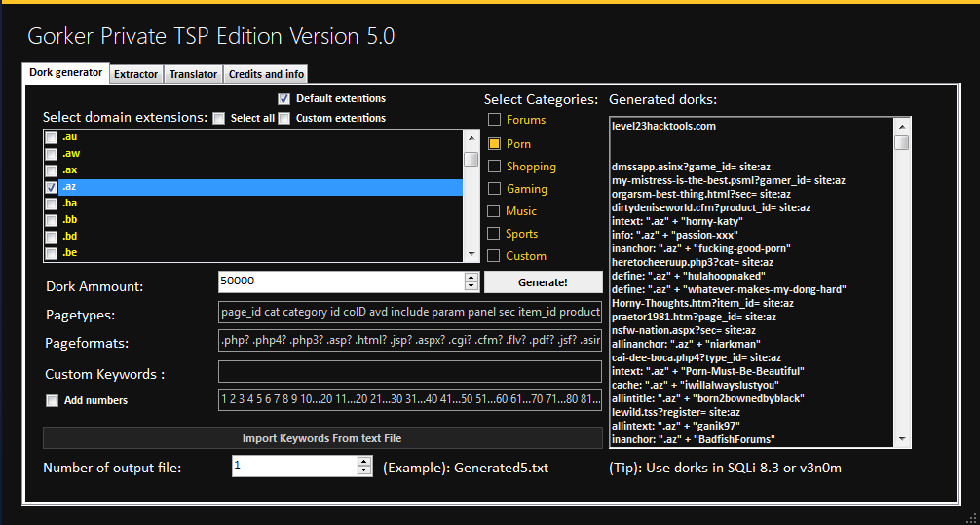
Task: Click the define "hulahoopnaked" dork line
Action: (x=689, y=277)
